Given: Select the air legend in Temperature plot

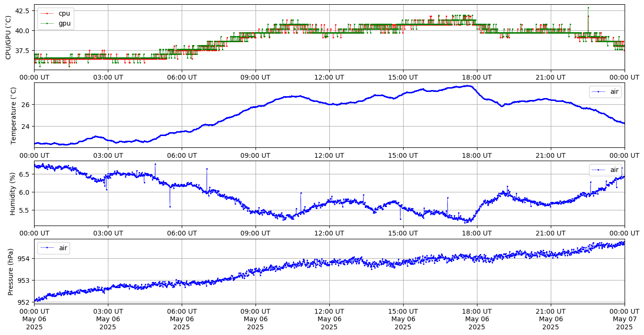Looking at the screenshot, I should pyautogui.click(x=605, y=92).
